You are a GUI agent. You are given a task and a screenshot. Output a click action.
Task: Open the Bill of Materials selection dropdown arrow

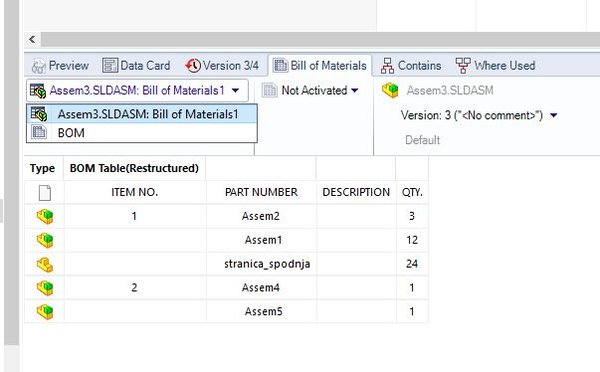tap(235, 91)
